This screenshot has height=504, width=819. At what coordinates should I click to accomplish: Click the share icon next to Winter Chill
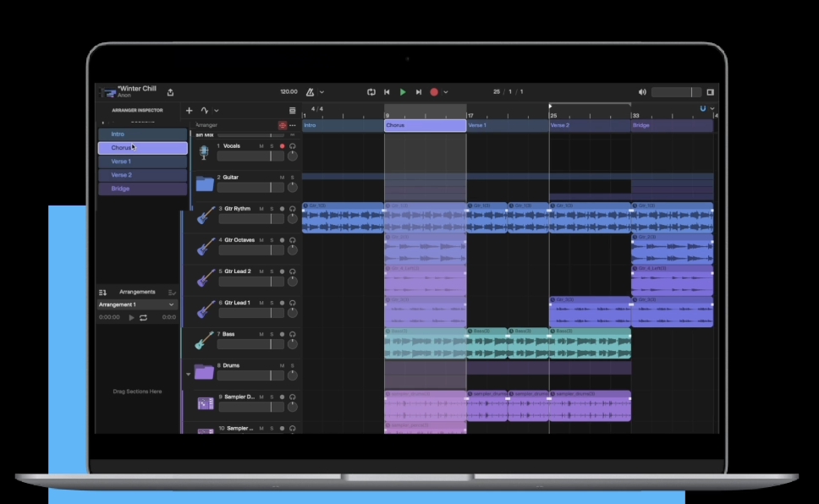[x=171, y=91]
